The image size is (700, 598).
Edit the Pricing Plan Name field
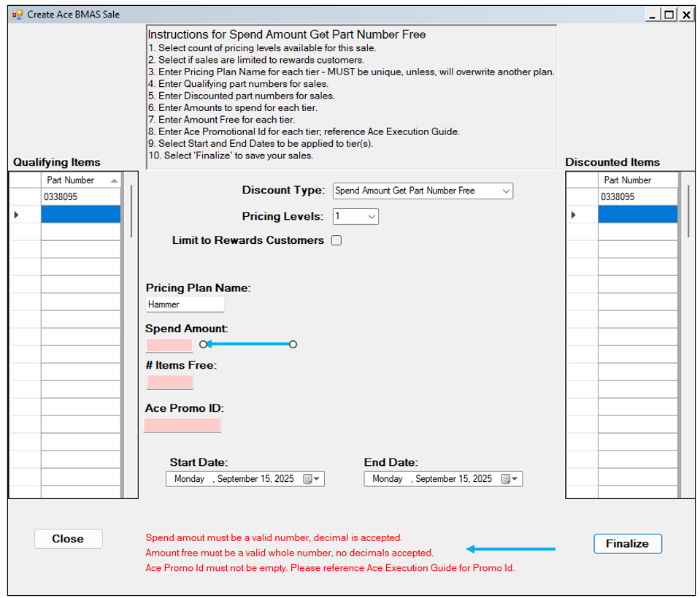tap(185, 304)
